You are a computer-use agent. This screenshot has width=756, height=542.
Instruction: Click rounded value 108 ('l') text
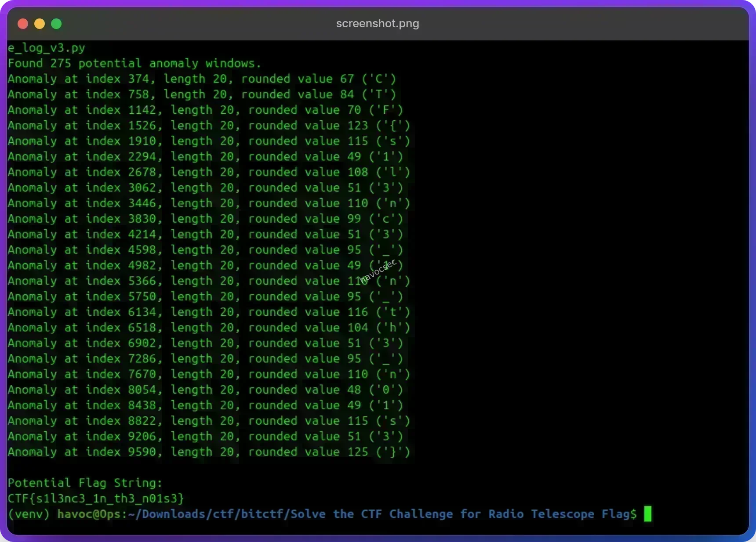pyautogui.click(x=330, y=172)
